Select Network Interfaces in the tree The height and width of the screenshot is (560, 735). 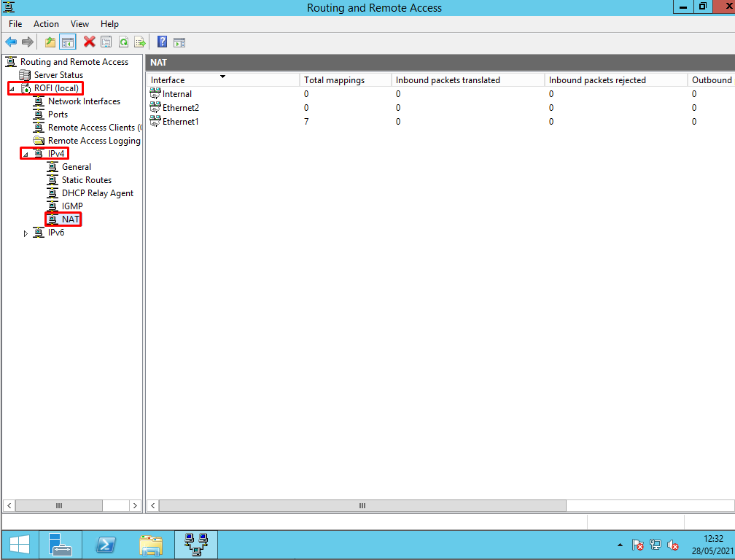pyautogui.click(x=84, y=101)
